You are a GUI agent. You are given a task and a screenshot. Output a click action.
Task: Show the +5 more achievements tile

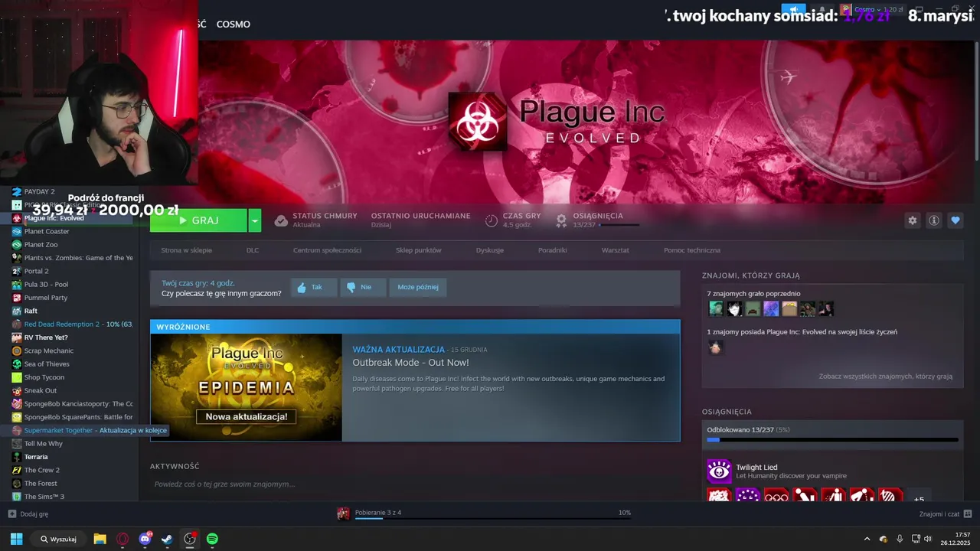919,498
